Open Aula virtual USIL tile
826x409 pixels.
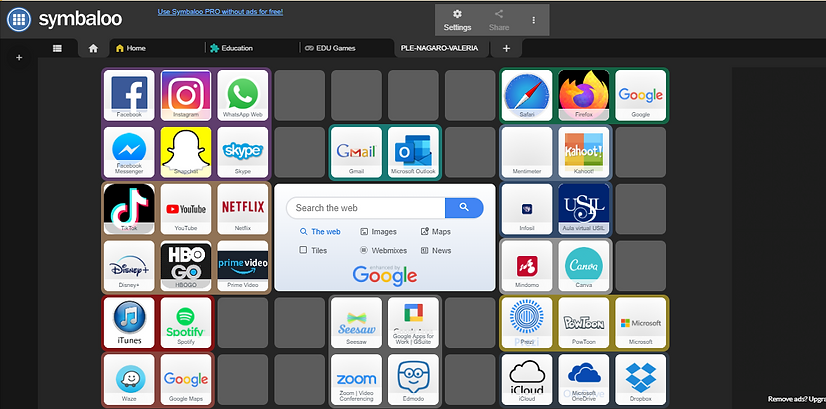click(584, 209)
